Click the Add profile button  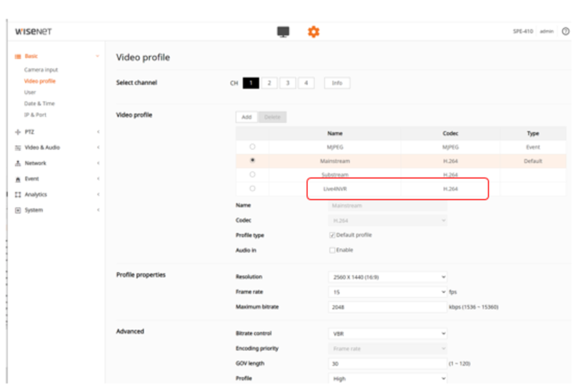pyautogui.click(x=246, y=117)
